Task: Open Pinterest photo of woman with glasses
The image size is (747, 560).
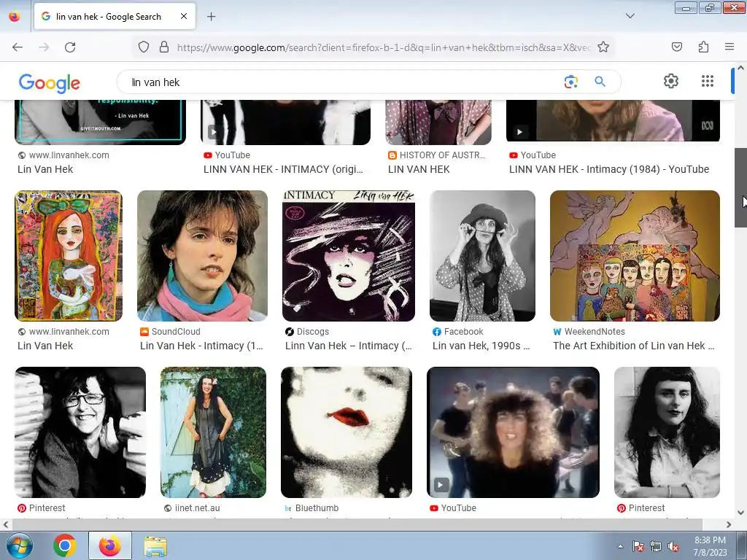Action: (80, 432)
